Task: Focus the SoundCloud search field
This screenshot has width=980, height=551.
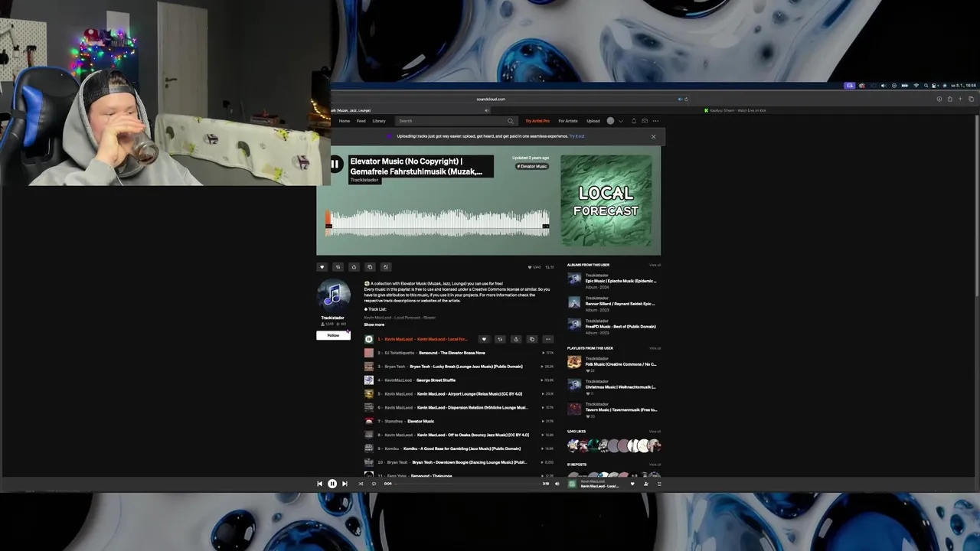Action: click(x=456, y=121)
